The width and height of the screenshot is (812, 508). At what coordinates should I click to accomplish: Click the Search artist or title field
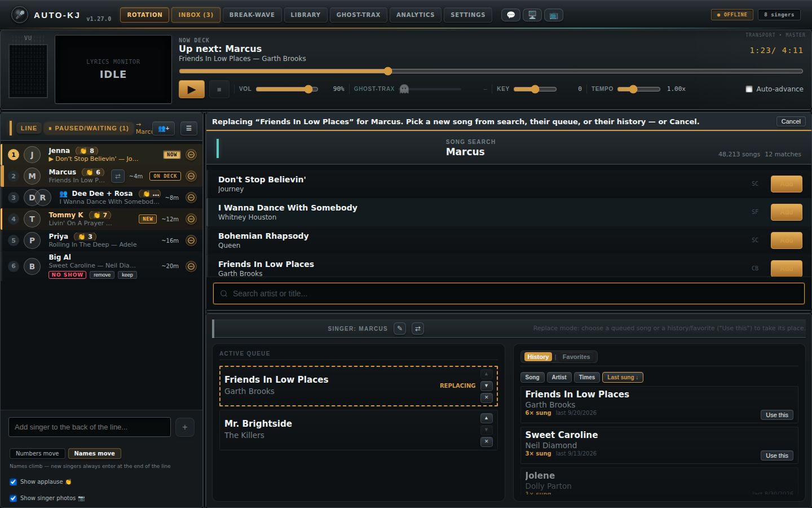point(509,294)
